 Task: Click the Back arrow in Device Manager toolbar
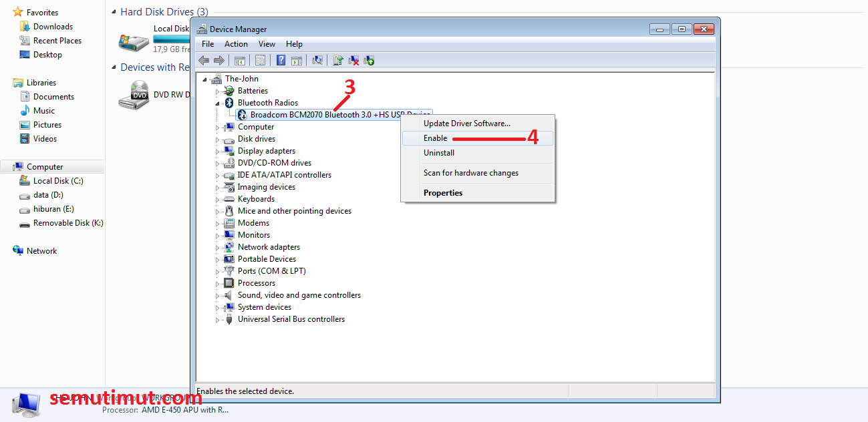204,60
